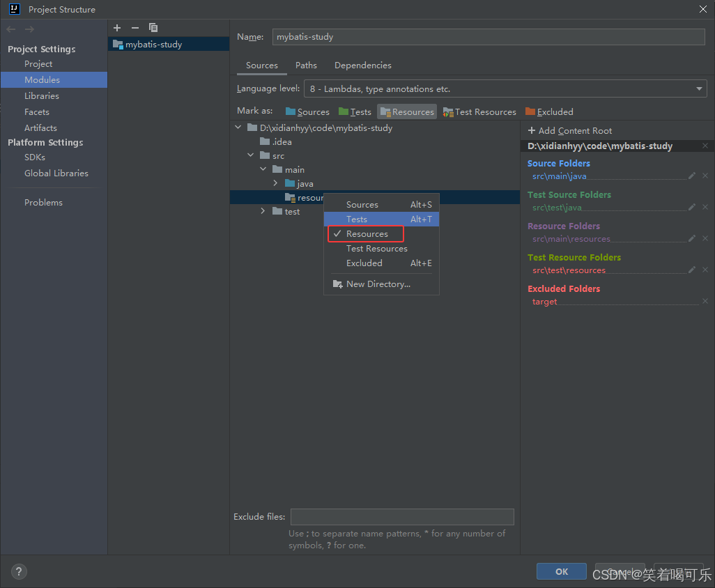Unmark src\main\resources resource folder

coord(705,238)
